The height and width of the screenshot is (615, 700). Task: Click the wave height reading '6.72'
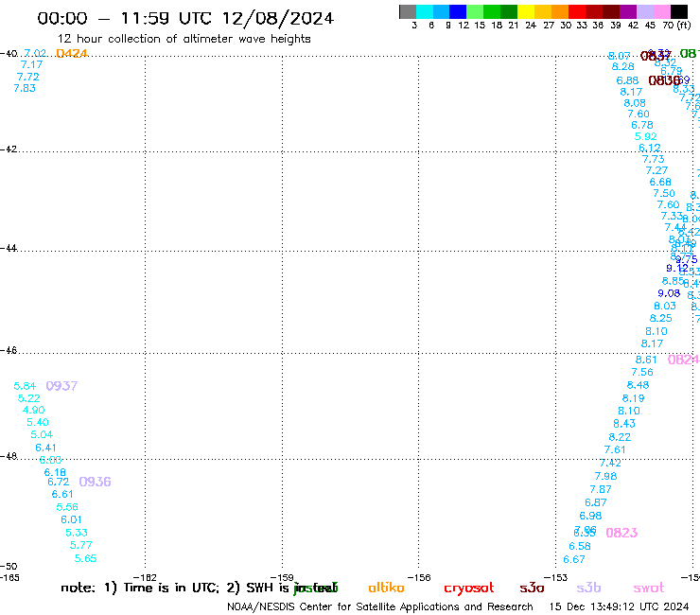pyautogui.click(x=58, y=482)
